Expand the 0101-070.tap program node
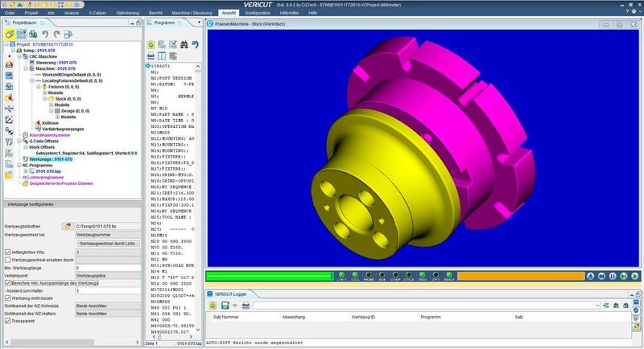Viewport: 644px width, 349px height. 26,171
